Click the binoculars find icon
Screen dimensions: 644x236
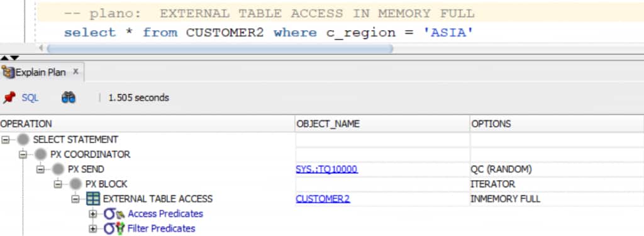coord(69,97)
